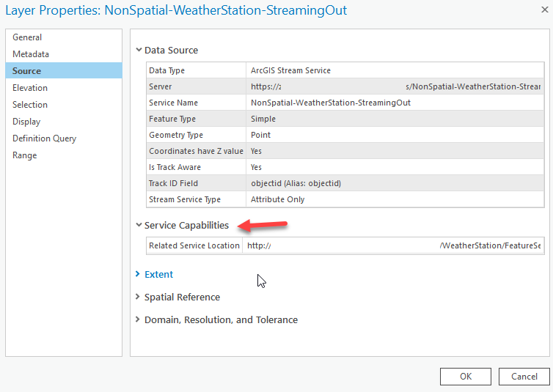Switch to the Range tab

tap(24, 155)
